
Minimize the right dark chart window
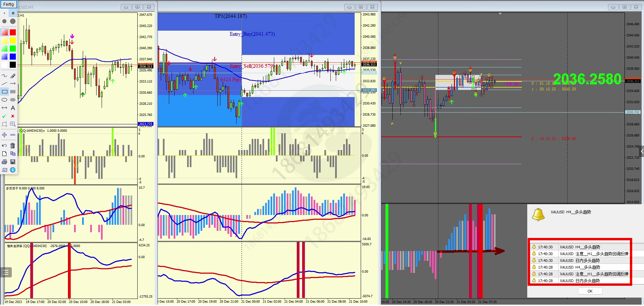point(613,7)
